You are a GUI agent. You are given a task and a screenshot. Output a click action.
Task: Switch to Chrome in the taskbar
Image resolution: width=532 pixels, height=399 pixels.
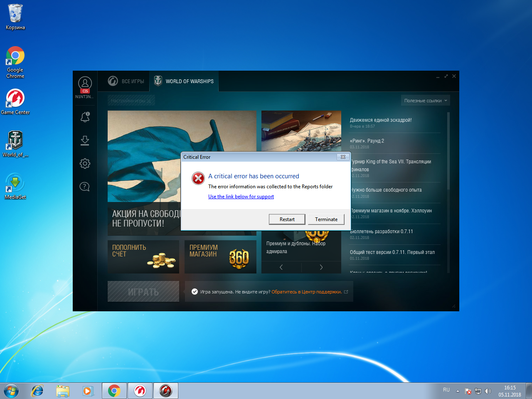point(114,391)
